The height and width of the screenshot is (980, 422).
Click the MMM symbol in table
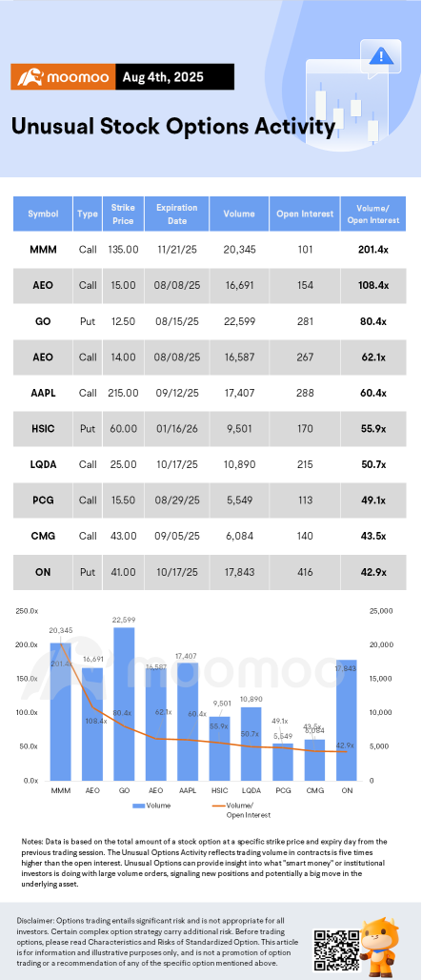(x=43, y=250)
